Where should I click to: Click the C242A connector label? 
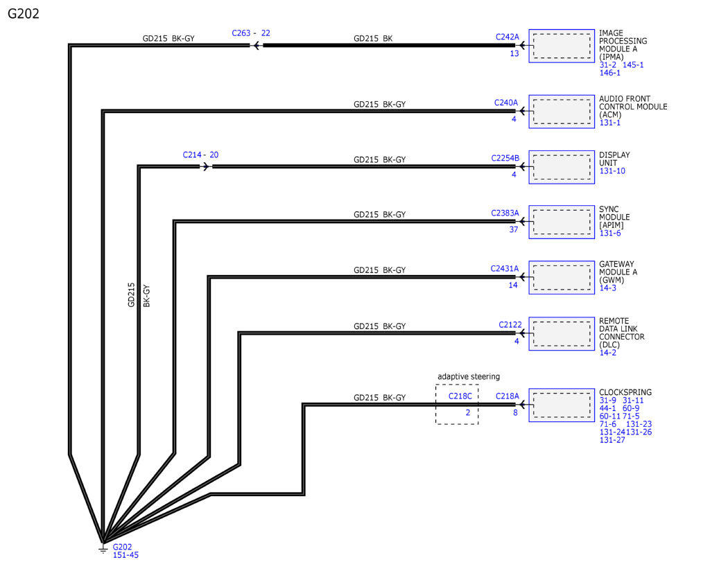pos(507,37)
